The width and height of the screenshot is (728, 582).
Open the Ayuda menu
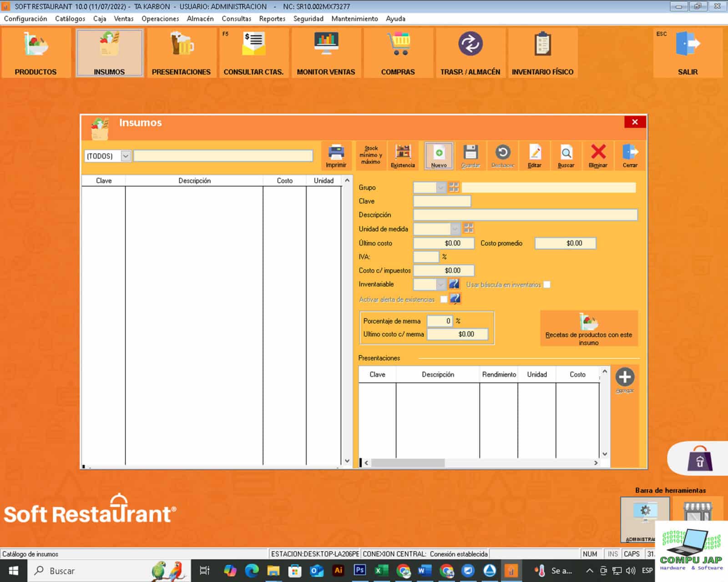[395, 19]
